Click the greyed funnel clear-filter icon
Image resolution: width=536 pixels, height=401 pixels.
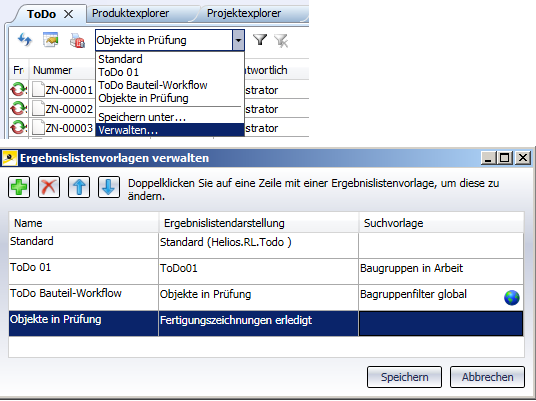point(281,41)
